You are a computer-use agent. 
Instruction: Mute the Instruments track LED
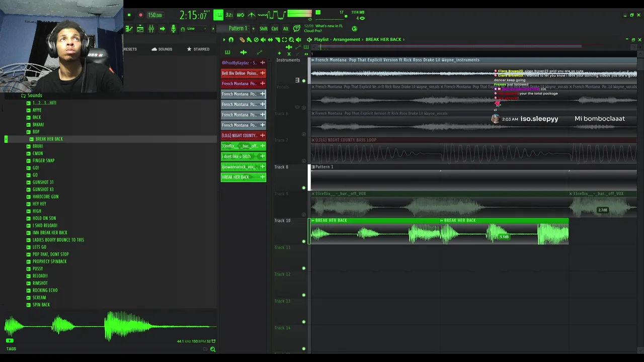click(x=303, y=81)
